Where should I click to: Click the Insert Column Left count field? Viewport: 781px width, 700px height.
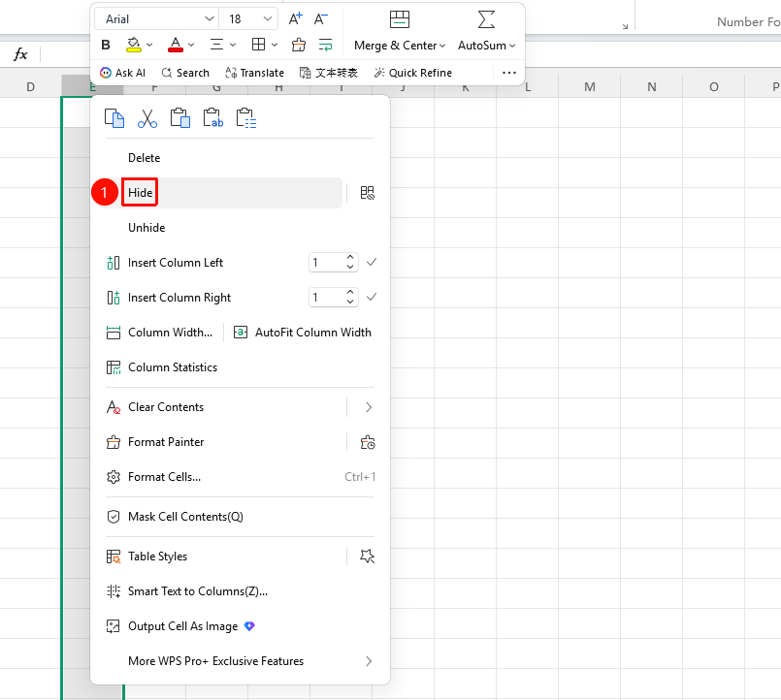[326, 263]
